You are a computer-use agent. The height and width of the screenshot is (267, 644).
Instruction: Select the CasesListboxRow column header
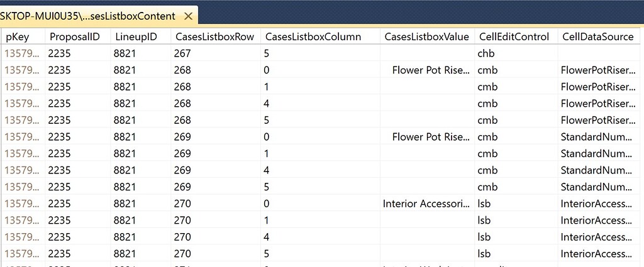pyautogui.click(x=214, y=36)
